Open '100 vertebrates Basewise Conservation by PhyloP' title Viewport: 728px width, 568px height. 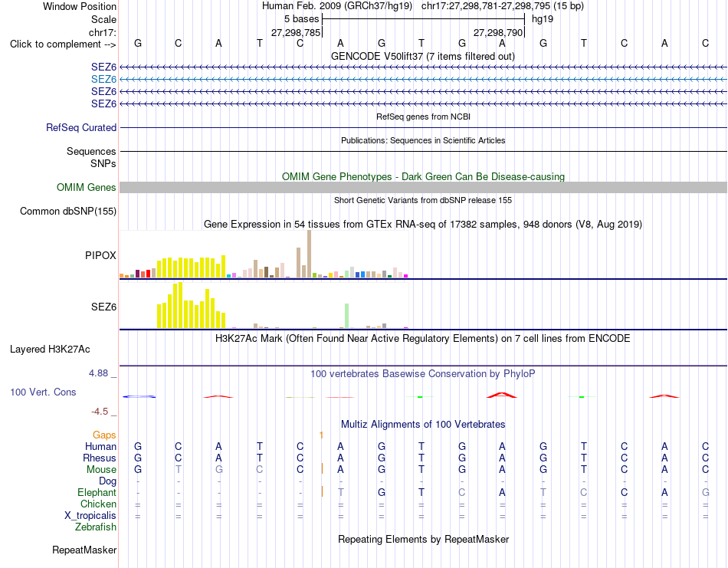(423, 373)
